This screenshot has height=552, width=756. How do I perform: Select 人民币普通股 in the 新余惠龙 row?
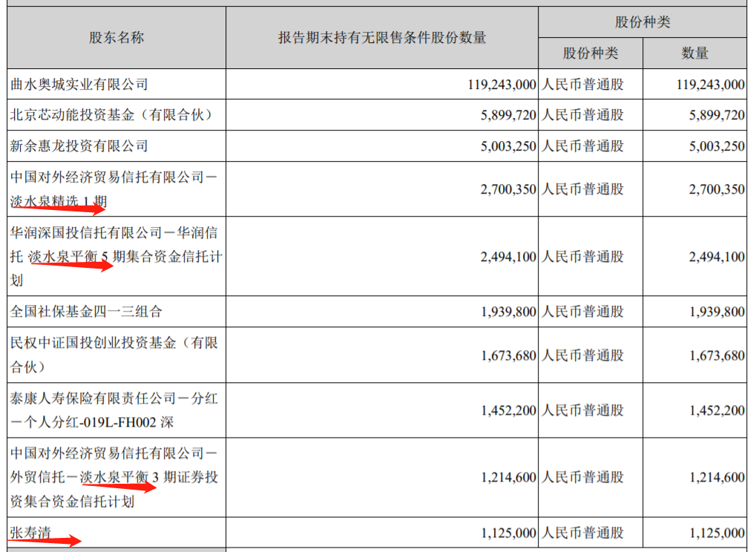point(582,145)
